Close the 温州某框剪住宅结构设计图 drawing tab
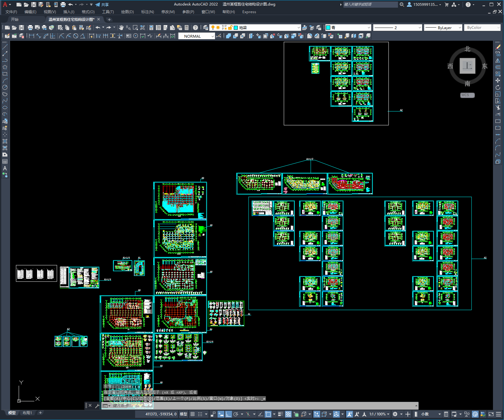 pyautogui.click(x=99, y=19)
